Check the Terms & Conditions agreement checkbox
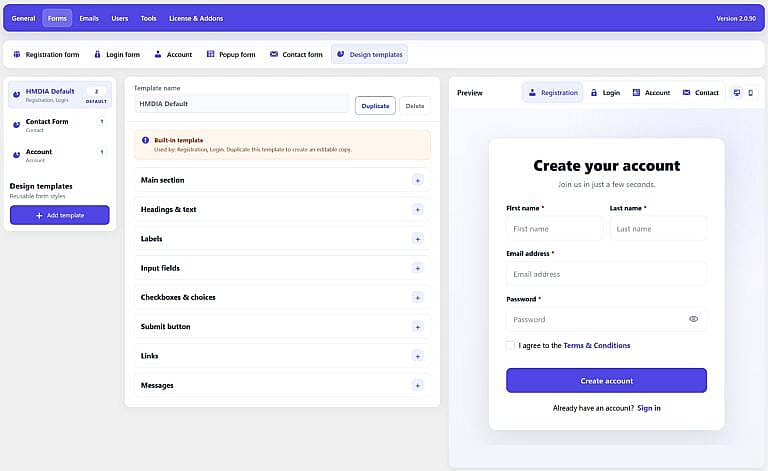 [510, 345]
